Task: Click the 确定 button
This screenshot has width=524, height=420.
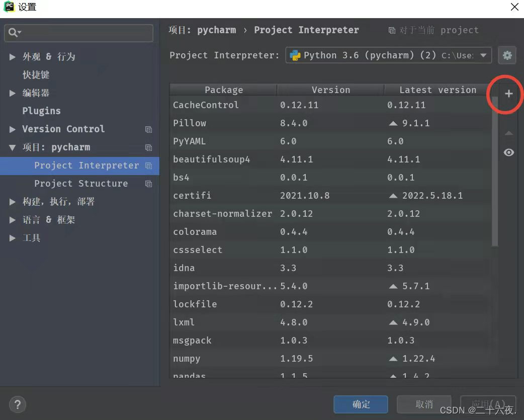Action: click(x=361, y=404)
